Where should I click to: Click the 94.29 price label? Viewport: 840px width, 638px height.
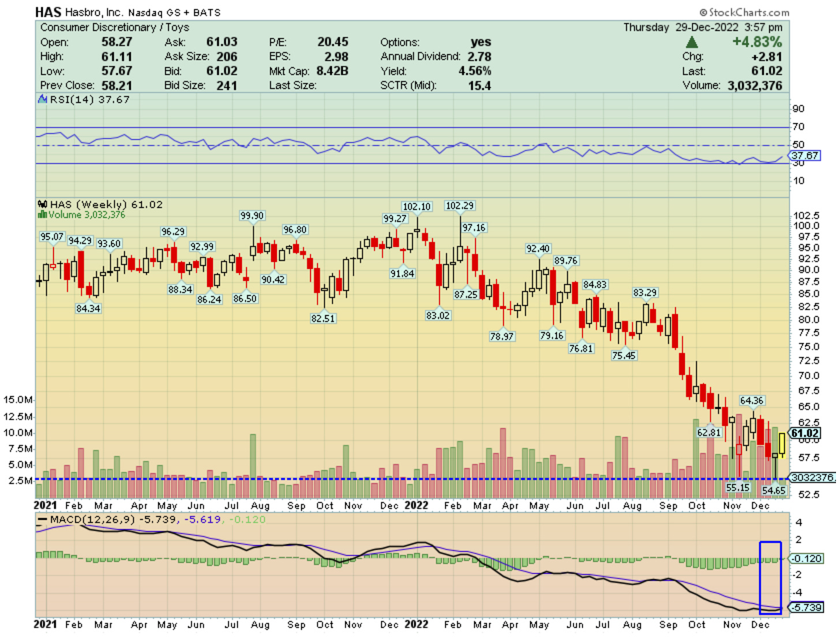coord(80,241)
